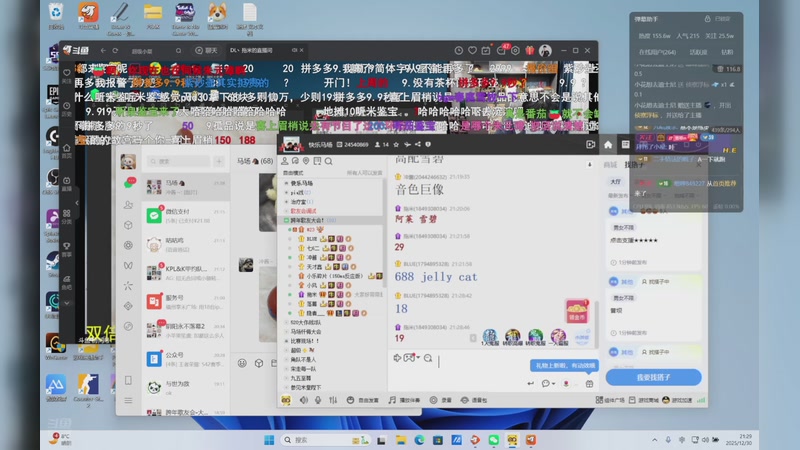Toggle the microphone icon in YY bottom bar
Image resolution: width=800 pixels, height=450 pixels.
(318, 400)
